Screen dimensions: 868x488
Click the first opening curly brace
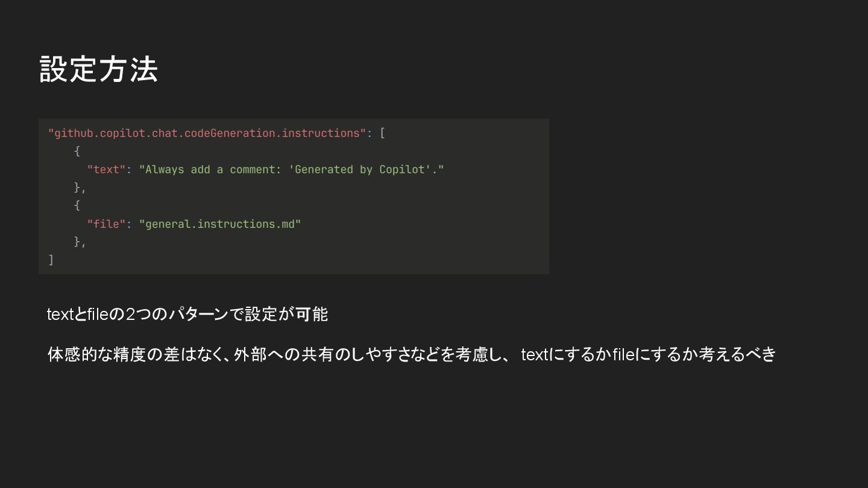click(77, 151)
